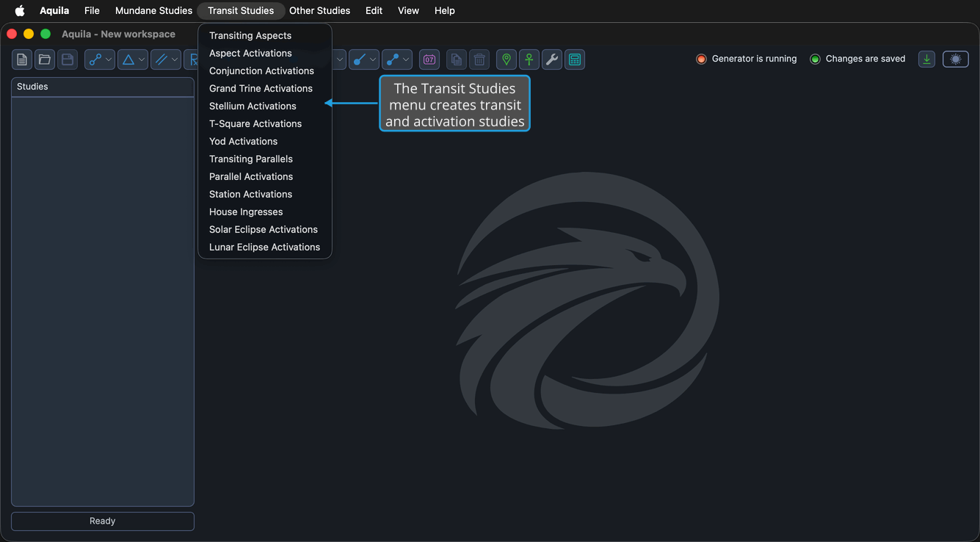
Task: Click the Changes are saved indicator
Action: tap(857, 59)
